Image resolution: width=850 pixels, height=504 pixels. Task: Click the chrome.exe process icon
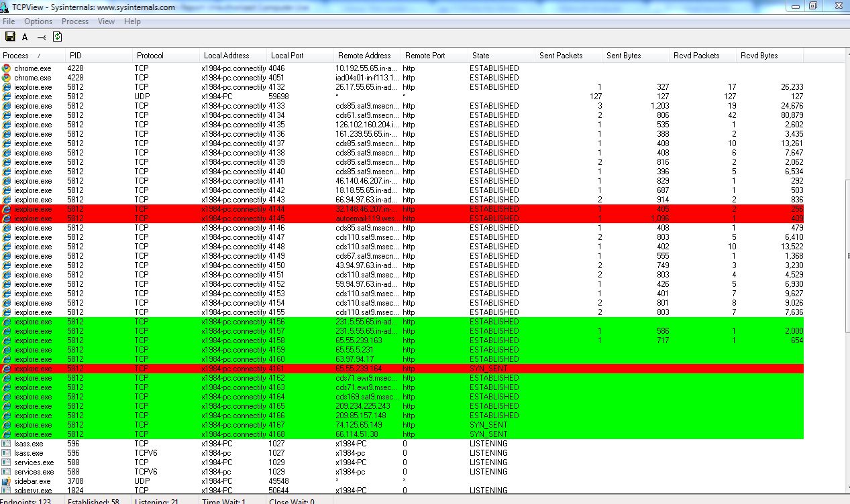click(6, 68)
